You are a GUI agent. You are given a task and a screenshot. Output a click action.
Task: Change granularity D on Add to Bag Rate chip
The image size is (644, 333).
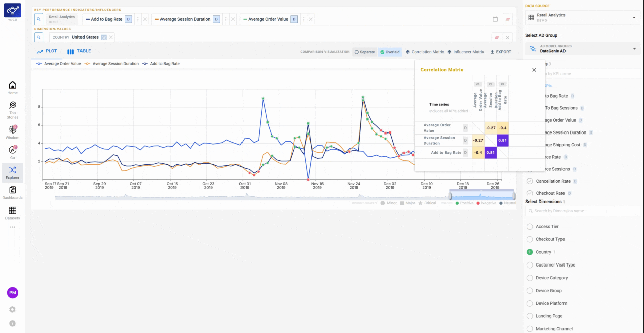tap(128, 19)
